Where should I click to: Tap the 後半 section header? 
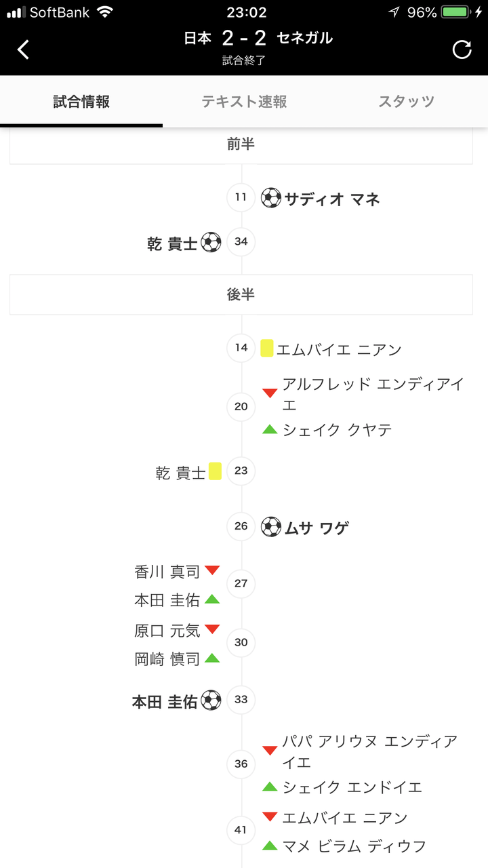click(241, 294)
